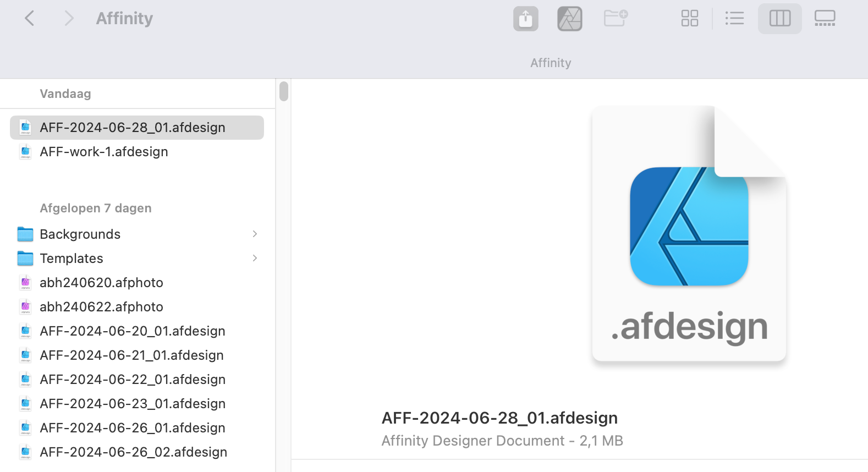Click the column scrollbar handle
Viewport: 868px width, 472px height.
coord(284,91)
